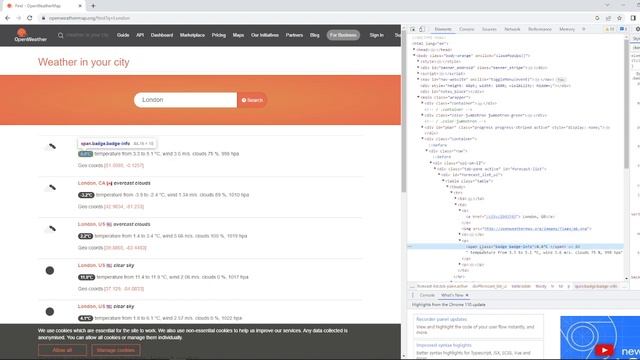The width and height of the screenshot is (640, 360).
Task: Switch to the Elements tab
Action: [443, 29]
